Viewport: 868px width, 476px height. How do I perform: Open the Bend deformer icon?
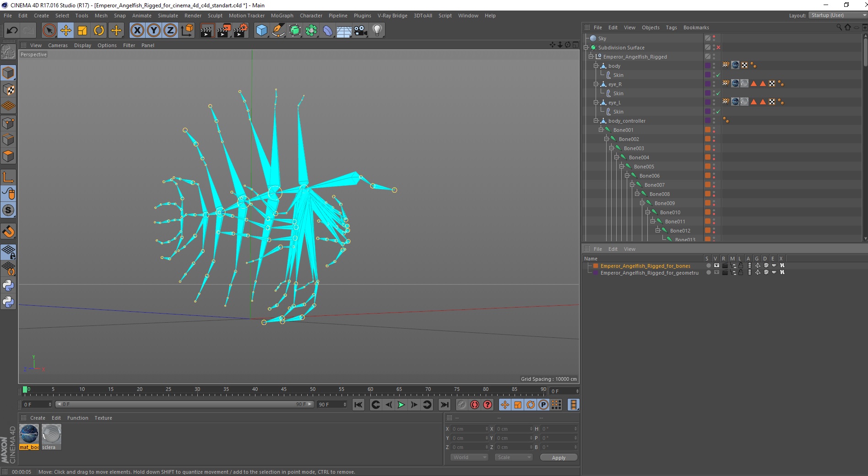coord(328,31)
